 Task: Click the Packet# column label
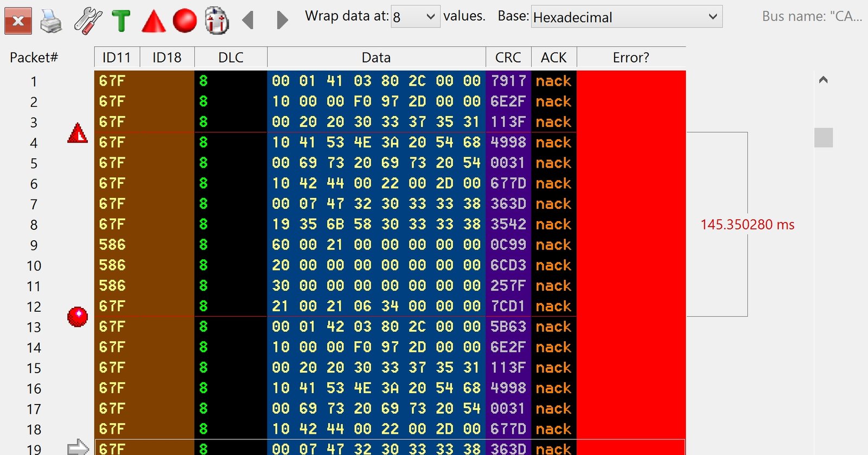[34, 57]
